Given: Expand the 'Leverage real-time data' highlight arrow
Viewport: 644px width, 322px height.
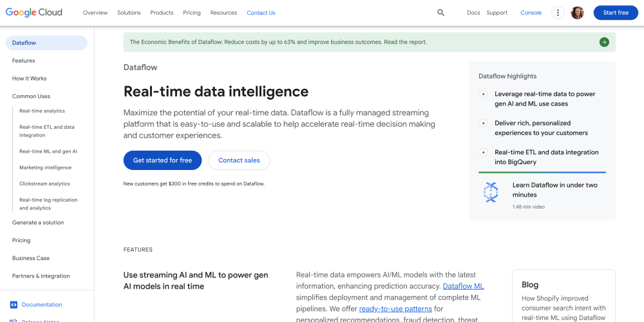Looking at the screenshot, I should tap(484, 94).
